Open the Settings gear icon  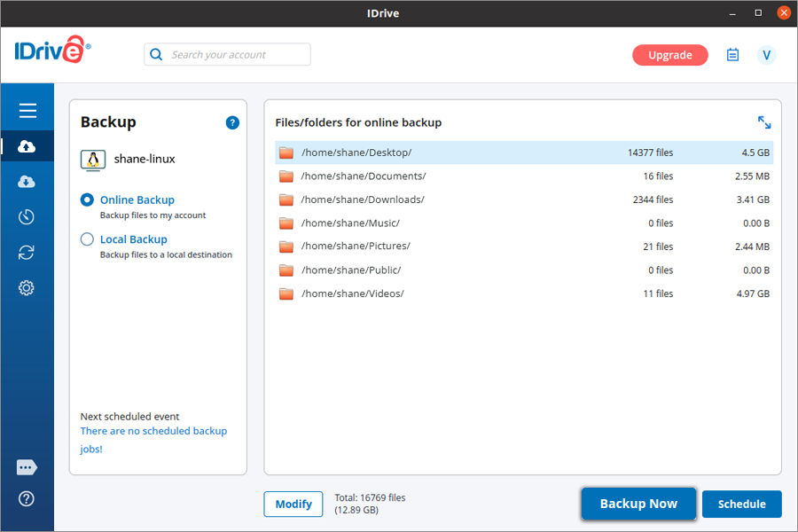tap(27, 288)
